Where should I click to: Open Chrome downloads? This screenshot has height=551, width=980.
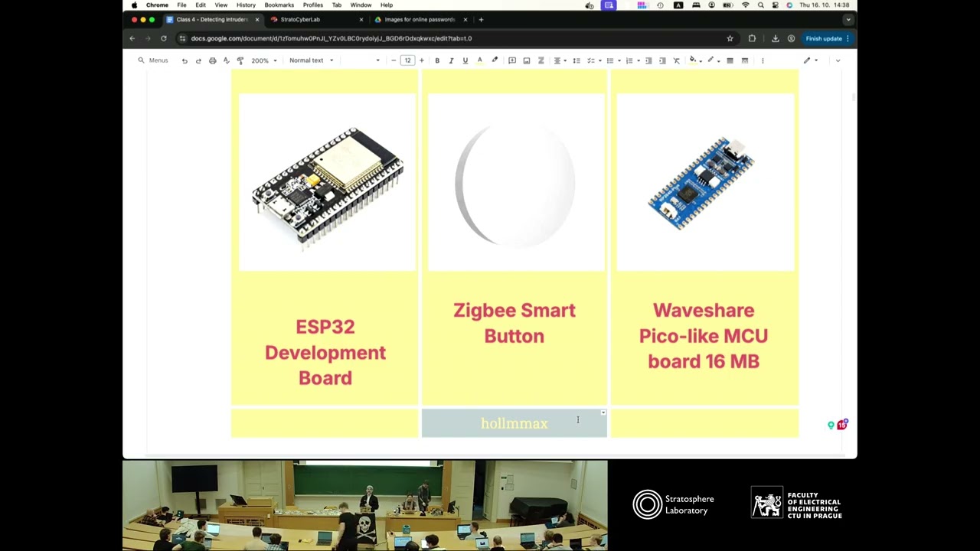point(775,38)
